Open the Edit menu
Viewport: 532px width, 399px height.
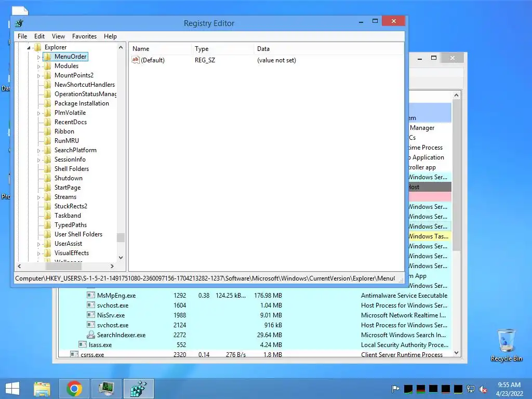(x=39, y=36)
